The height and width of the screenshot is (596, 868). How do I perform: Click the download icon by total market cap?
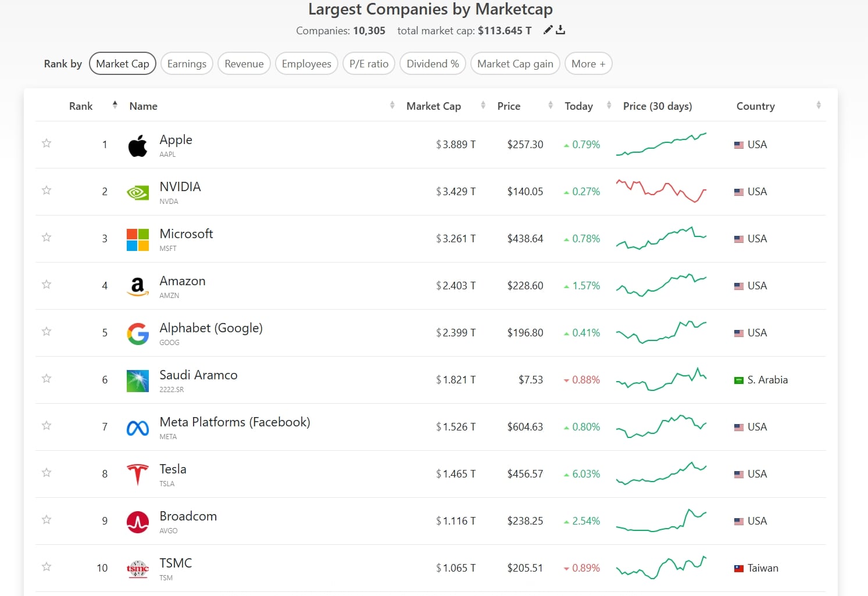point(560,30)
